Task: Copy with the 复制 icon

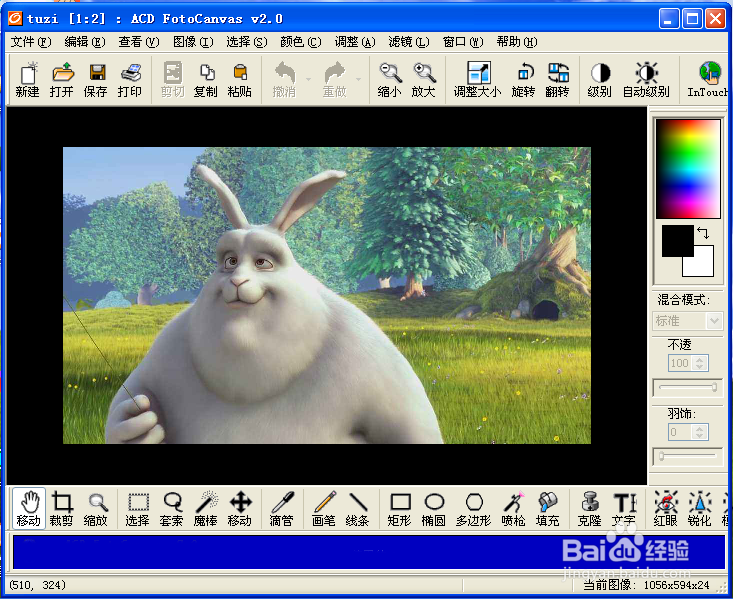Action: point(206,79)
